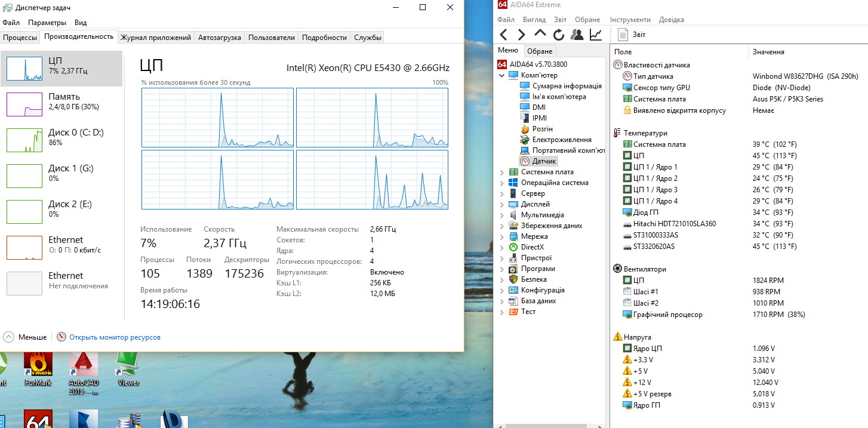Open Task Manager Вид menu
The image size is (868, 428).
(81, 22)
